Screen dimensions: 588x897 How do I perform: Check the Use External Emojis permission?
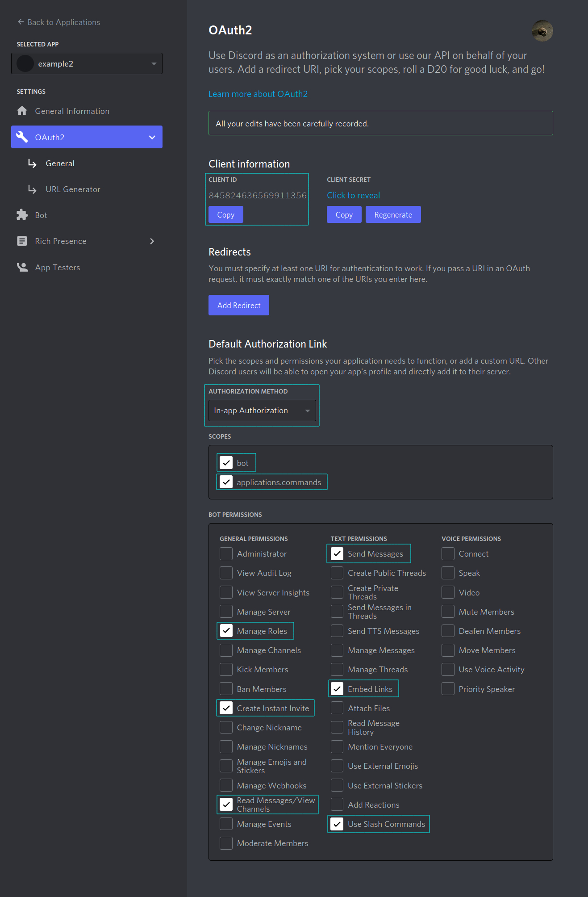[337, 766]
